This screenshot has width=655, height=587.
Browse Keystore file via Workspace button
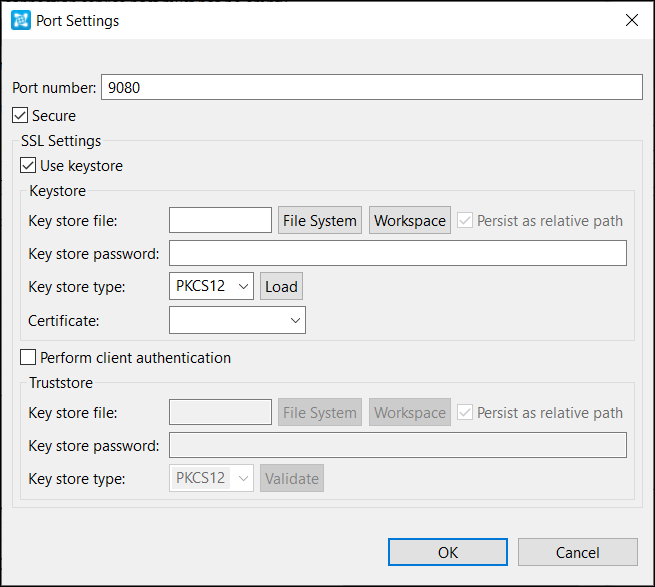[x=409, y=220]
